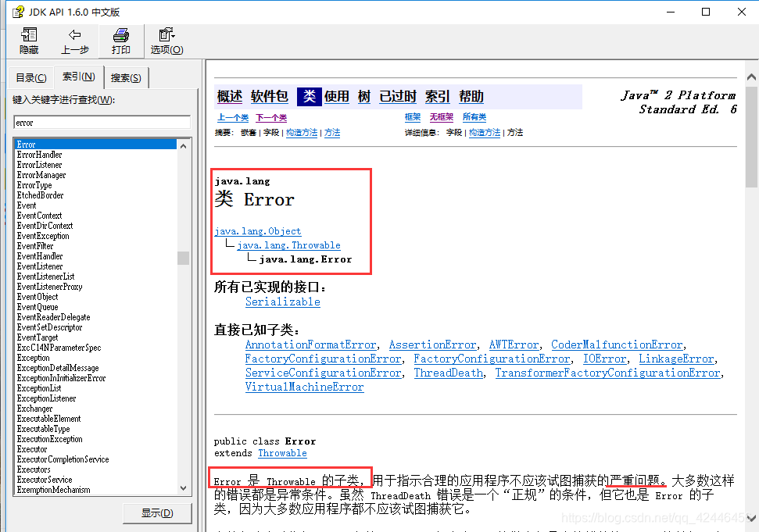The width and height of the screenshot is (759, 532).
Task: Select 'EventContext' in the index list
Action: [x=39, y=215]
